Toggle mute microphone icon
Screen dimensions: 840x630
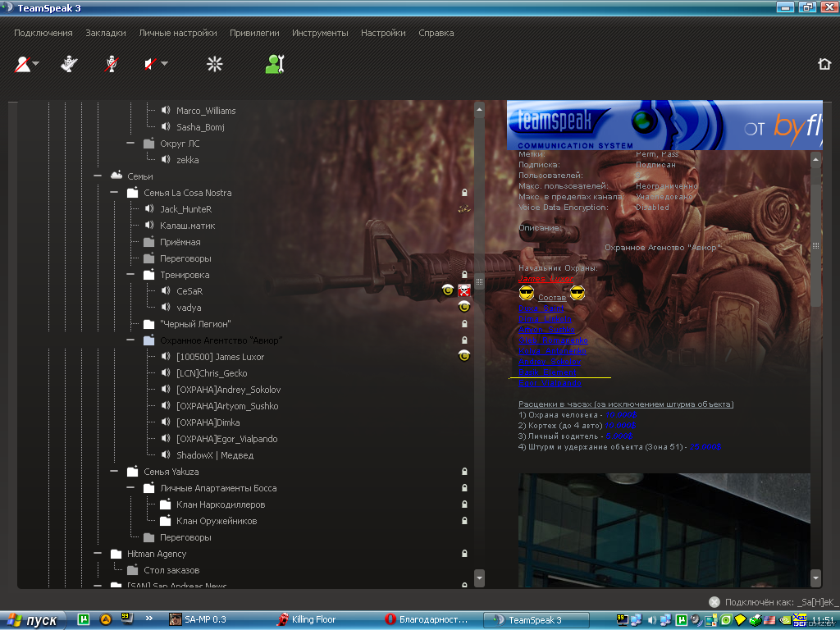pyautogui.click(x=112, y=64)
